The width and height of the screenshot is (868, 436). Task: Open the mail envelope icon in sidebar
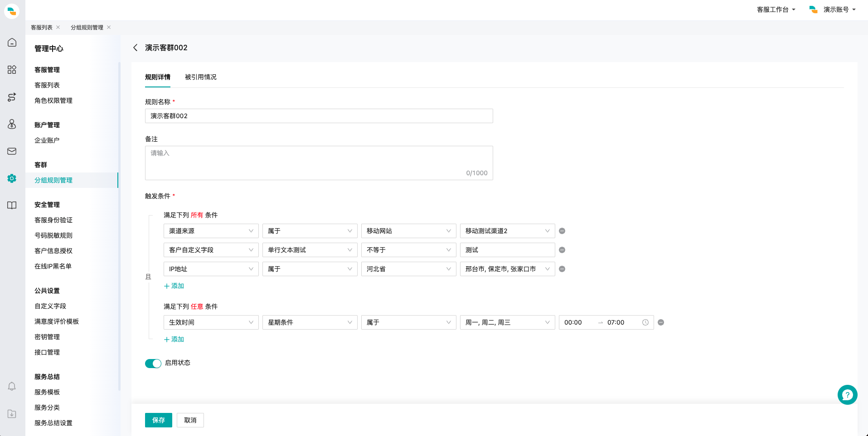12,151
